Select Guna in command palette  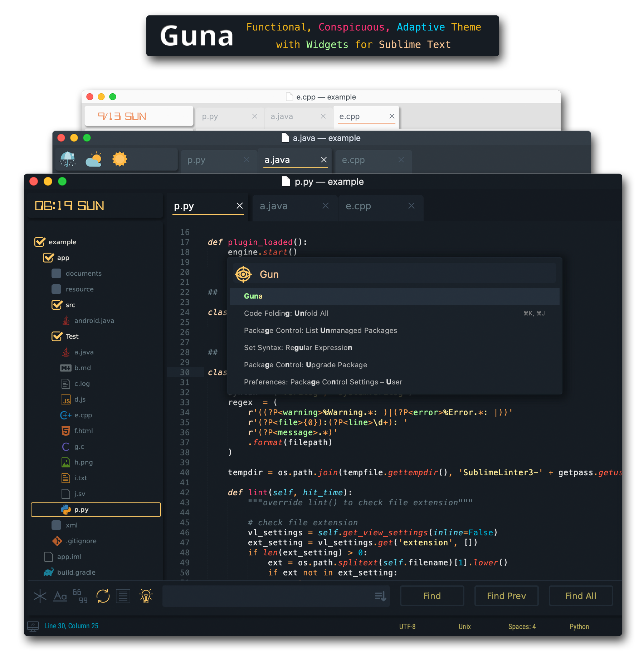click(394, 296)
